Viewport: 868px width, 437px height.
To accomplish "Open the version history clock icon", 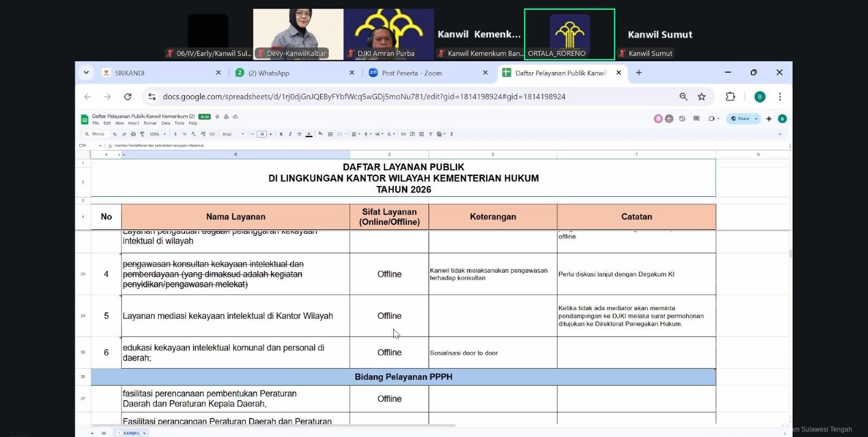I will pos(682,119).
